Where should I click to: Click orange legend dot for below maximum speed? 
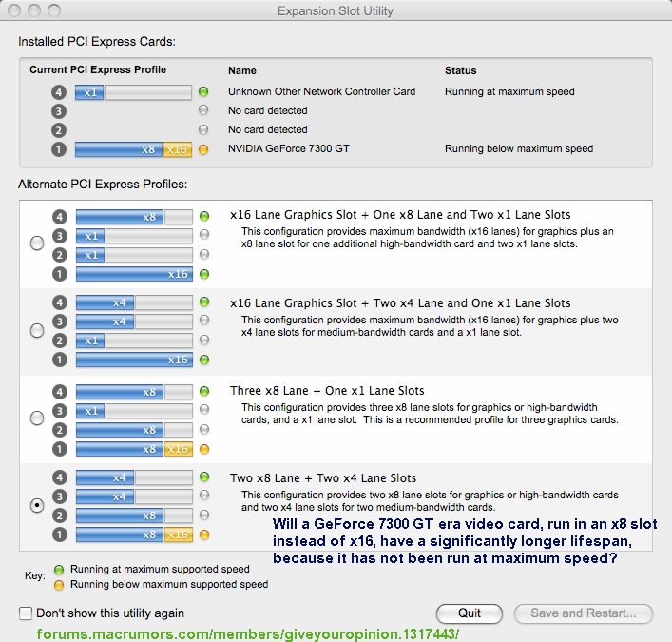tap(59, 585)
